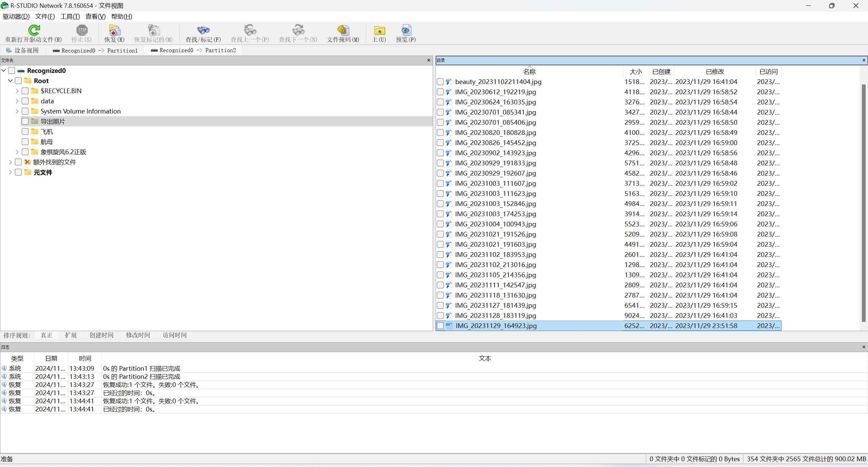Click the Device View (设备视图) icon tab
The image size is (868, 467).
pos(9,50)
